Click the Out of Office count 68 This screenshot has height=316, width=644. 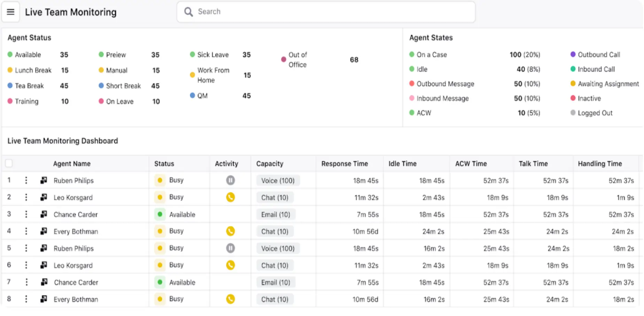(x=354, y=60)
